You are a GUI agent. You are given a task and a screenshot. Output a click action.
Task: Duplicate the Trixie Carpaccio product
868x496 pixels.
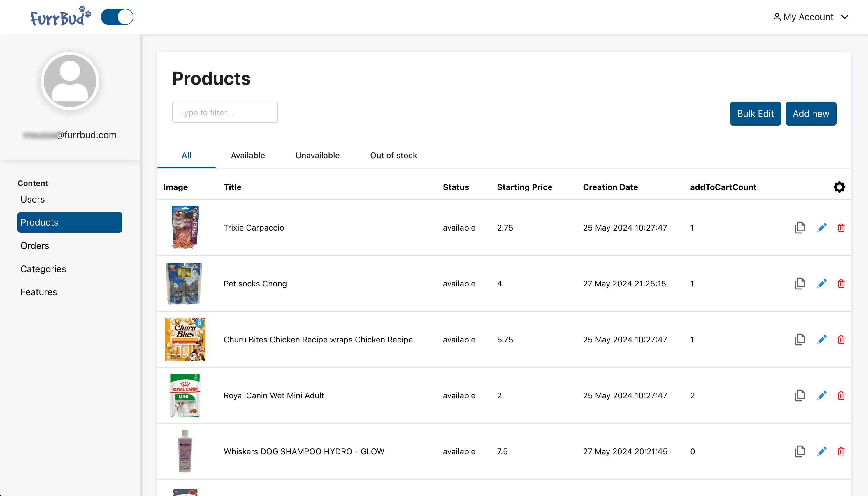click(x=800, y=228)
